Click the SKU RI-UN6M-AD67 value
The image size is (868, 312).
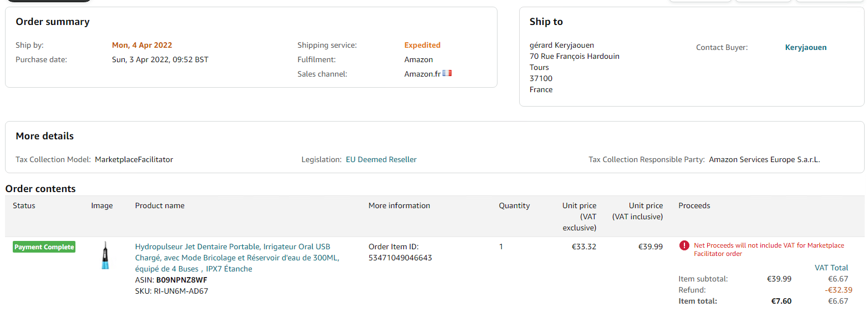click(181, 291)
